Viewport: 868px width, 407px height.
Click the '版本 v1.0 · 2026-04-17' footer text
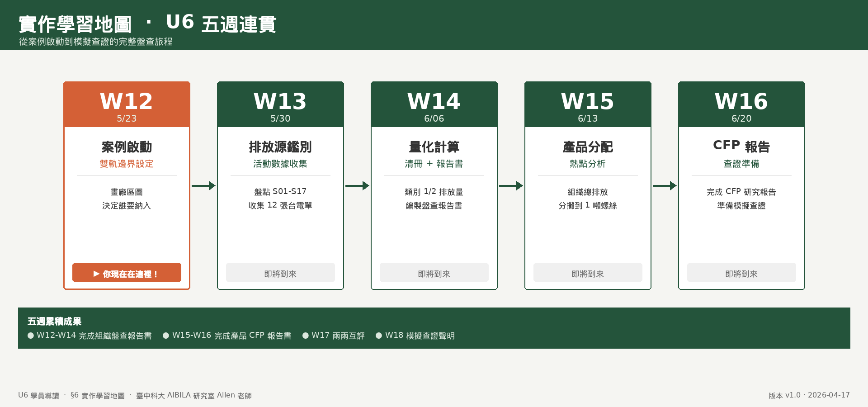(809, 396)
